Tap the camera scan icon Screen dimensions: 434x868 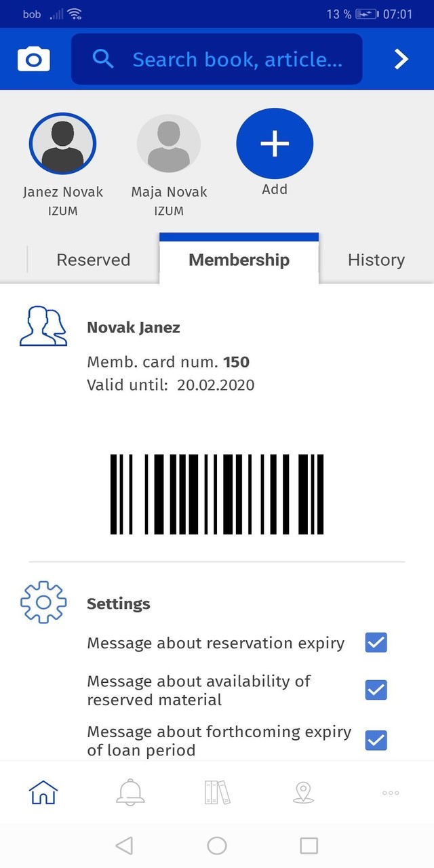33,59
